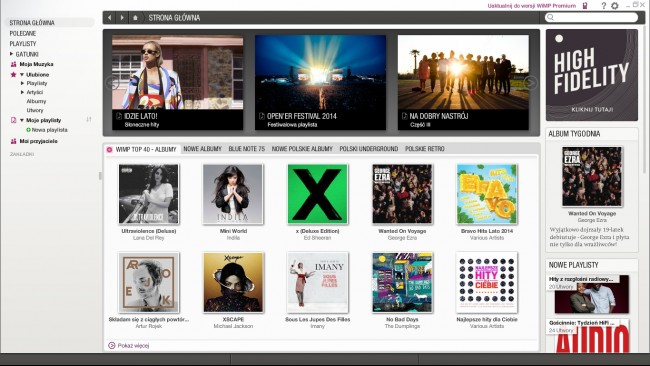Viewport: 650px width, 366px height.
Task: Expand the Gatunki tree item
Action: tap(12, 54)
